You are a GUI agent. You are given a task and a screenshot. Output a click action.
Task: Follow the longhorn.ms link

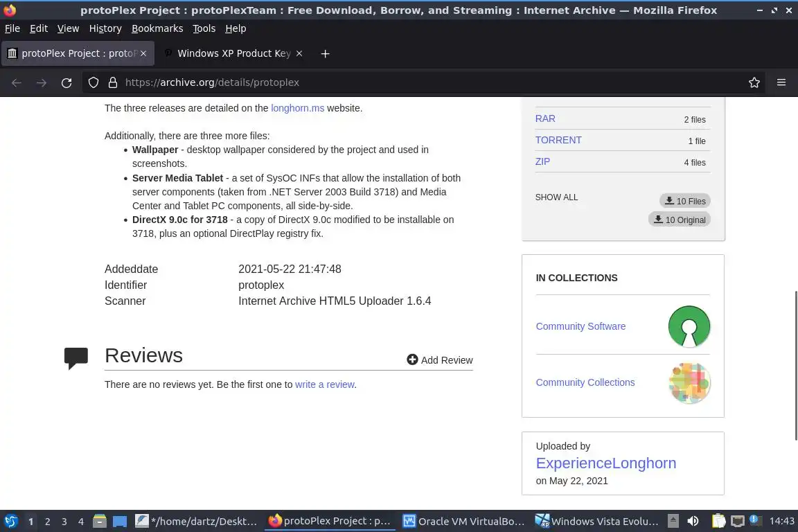[x=298, y=108]
